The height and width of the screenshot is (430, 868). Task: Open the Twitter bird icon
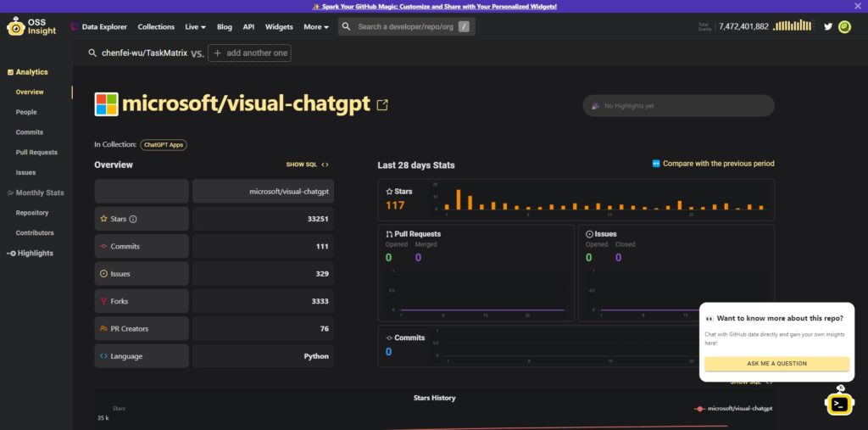[828, 26]
